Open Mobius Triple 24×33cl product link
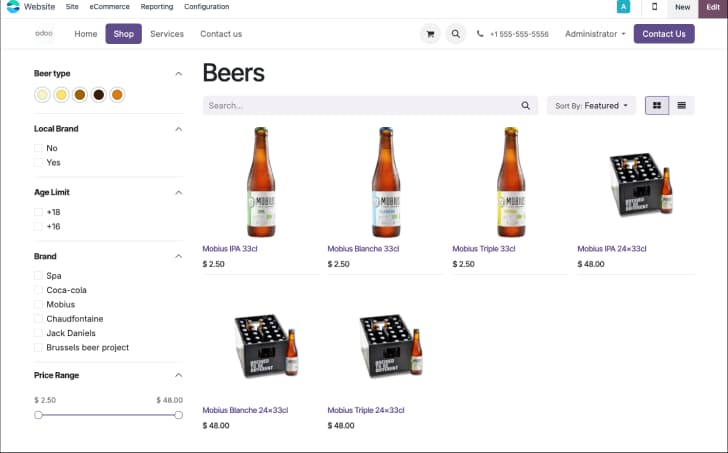Image resolution: width=728 pixels, height=453 pixels. point(366,410)
